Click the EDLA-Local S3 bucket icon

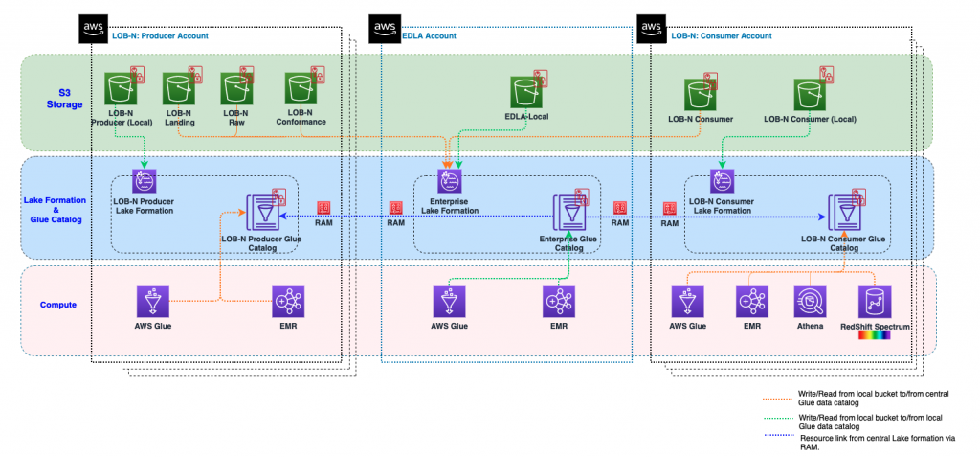tap(526, 92)
